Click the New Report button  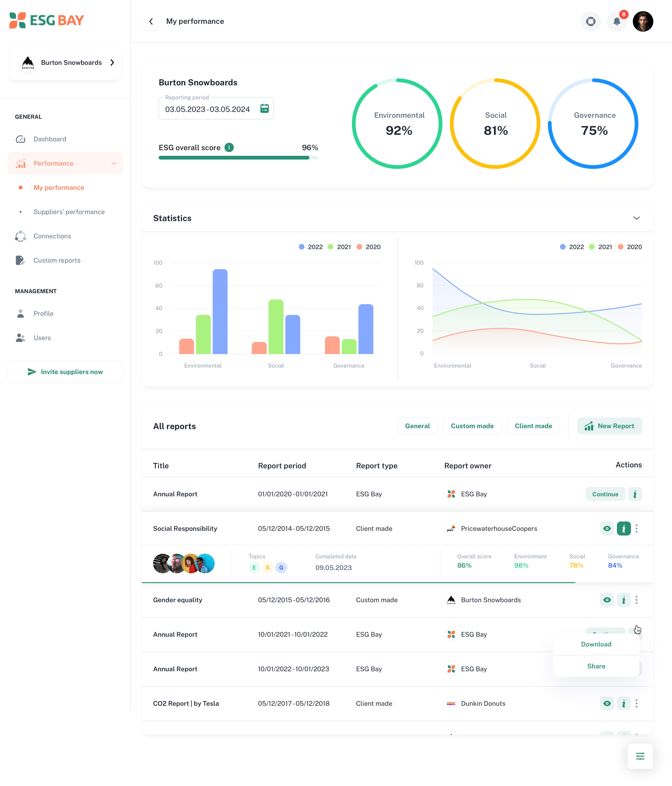click(609, 426)
